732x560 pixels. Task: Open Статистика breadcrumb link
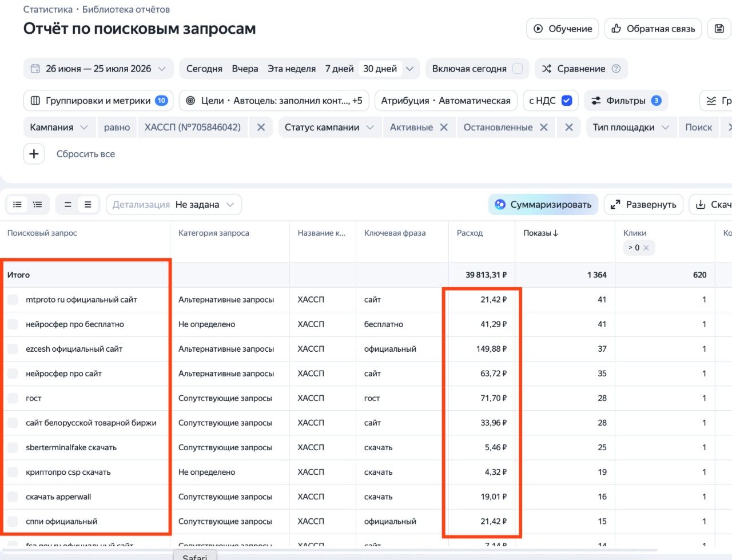pos(48,10)
